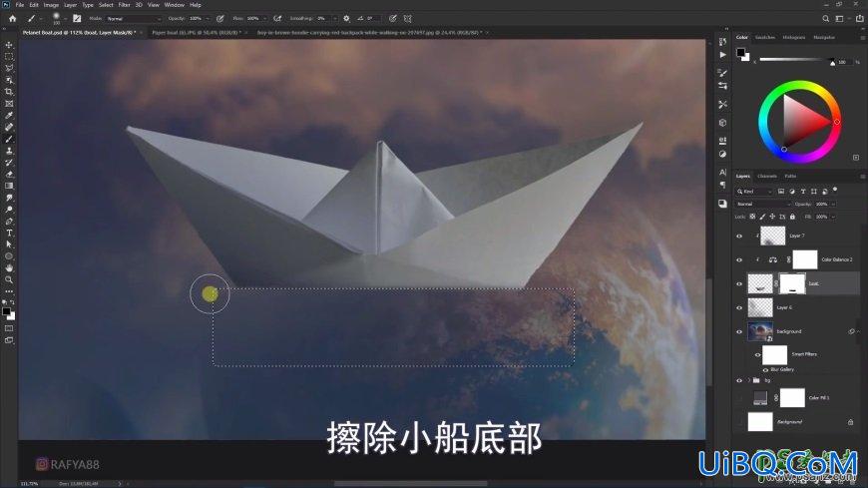This screenshot has height=488, width=868.
Task: Open the Opacity dropdown in options bar
Action: (x=209, y=18)
